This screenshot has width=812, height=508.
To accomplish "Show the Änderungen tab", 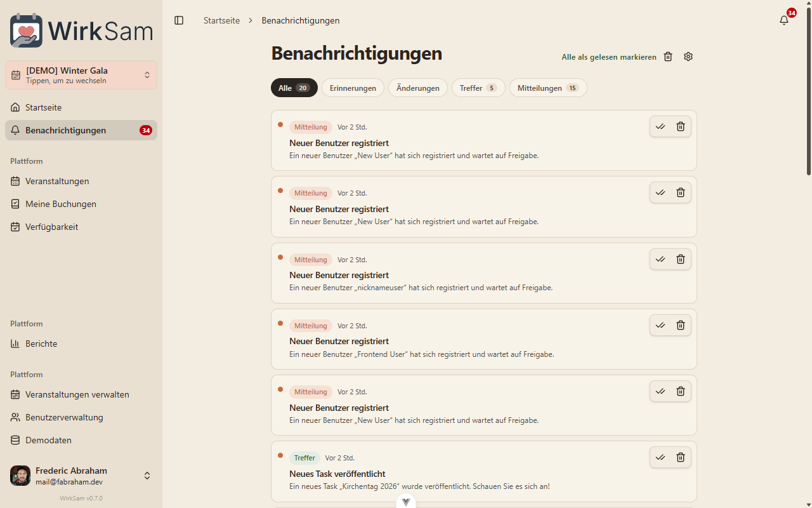I will 418,88.
